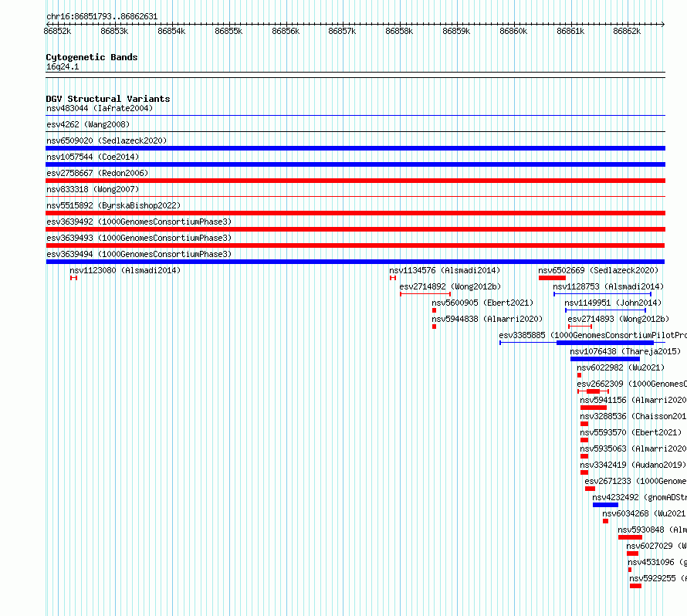The width and height of the screenshot is (687, 616).
Task: Open variant esv3639493 label
Action: click(x=139, y=238)
